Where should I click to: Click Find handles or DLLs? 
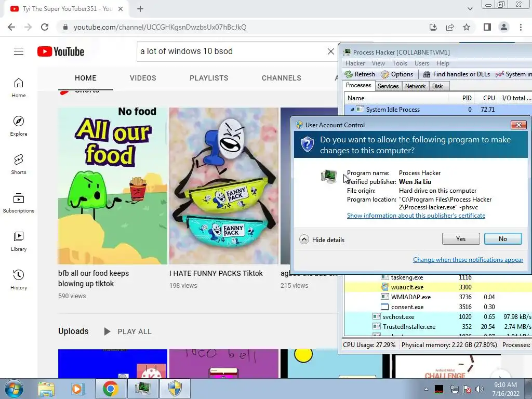(457, 74)
